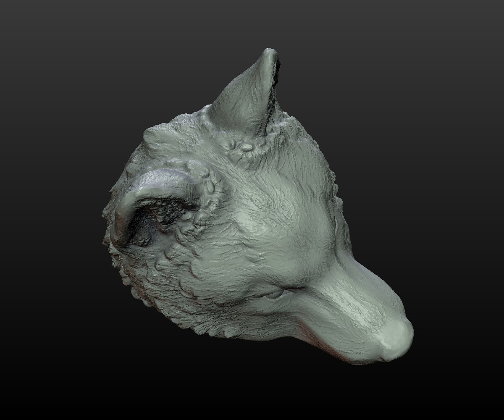Click the background below the sculpture
The width and height of the screenshot is (504, 420).
(x=252, y=399)
